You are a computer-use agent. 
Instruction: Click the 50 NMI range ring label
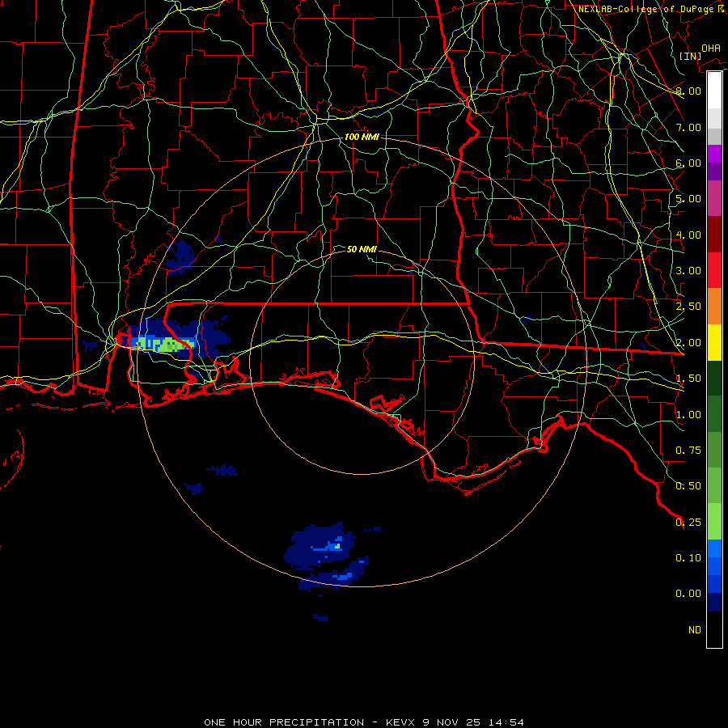[362, 249]
